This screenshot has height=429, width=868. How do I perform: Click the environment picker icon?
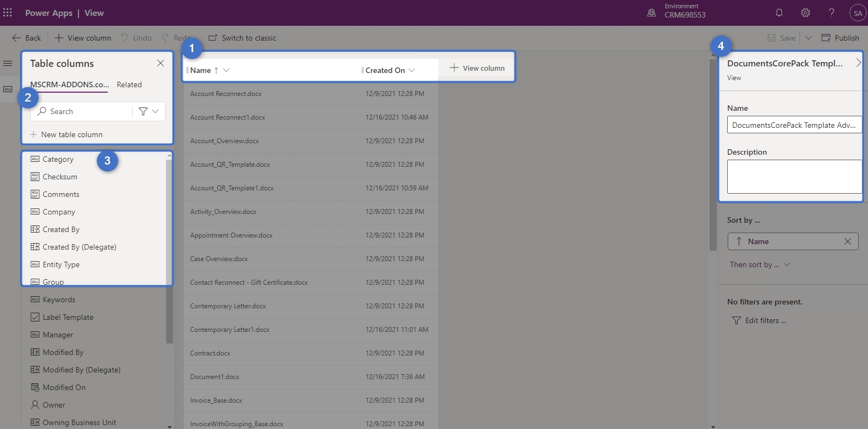(x=652, y=13)
